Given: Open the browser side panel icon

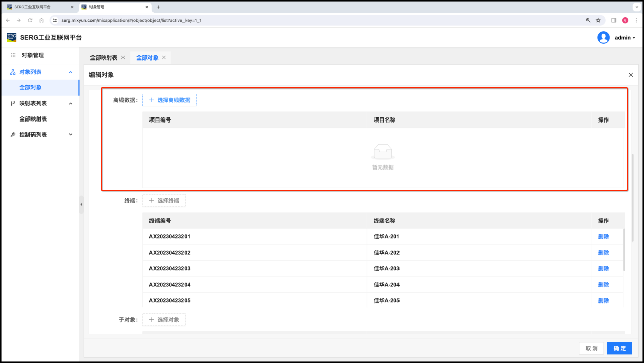Looking at the screenshot, I should point(614,20).
